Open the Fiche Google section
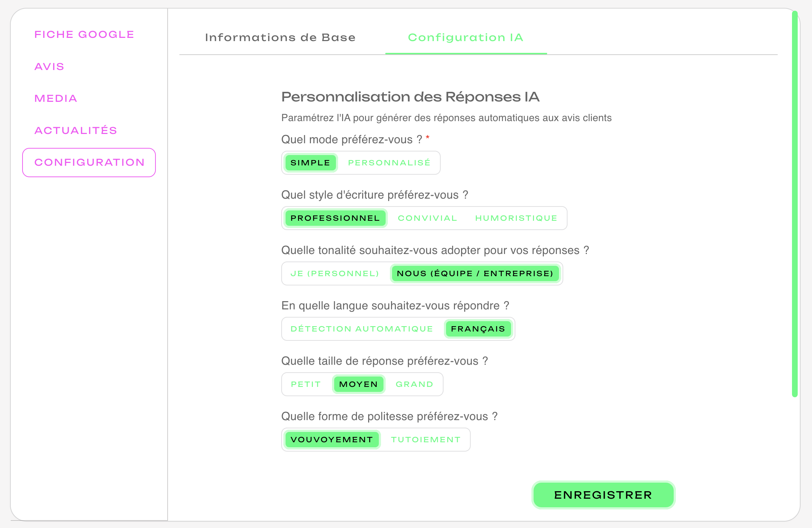The image size is (812, 528). pyautogui.click(x=84, y=34)
